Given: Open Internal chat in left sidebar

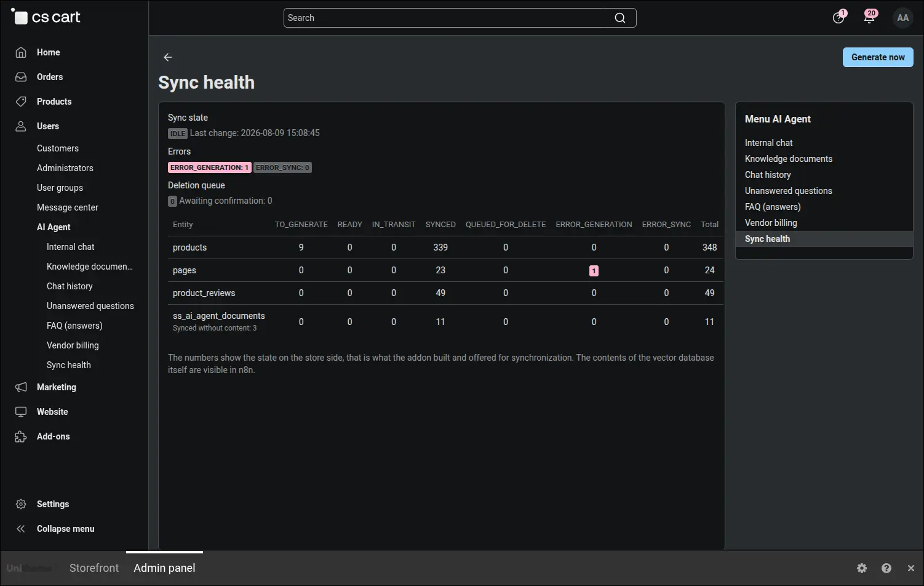Looking at the screenshot, I should pos(71,247).
